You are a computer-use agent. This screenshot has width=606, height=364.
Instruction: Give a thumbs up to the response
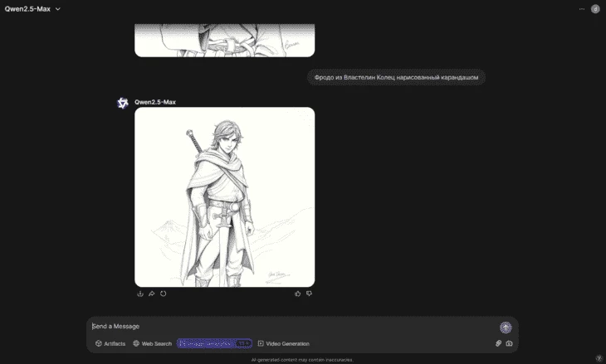[297, 294]
